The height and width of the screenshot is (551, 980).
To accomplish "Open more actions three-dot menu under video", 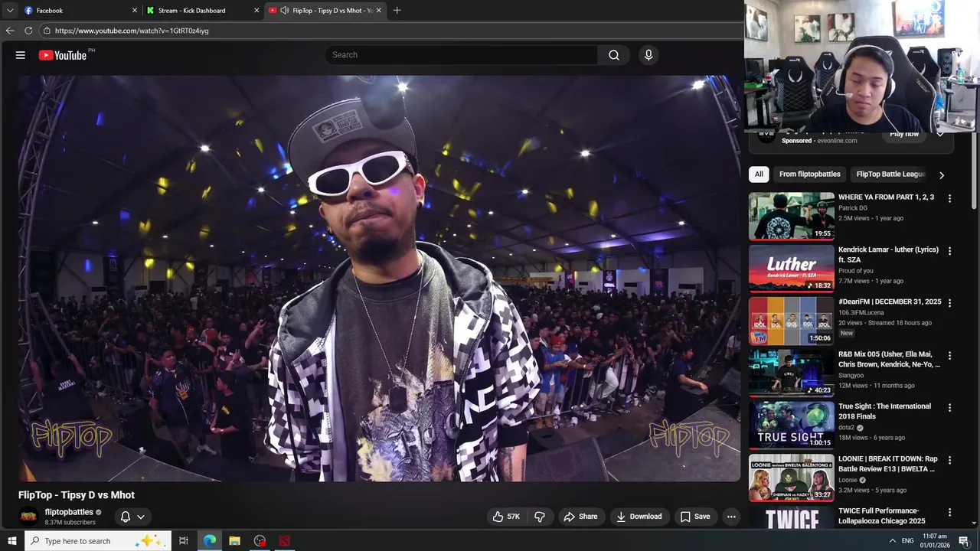I will pos(731,517).
